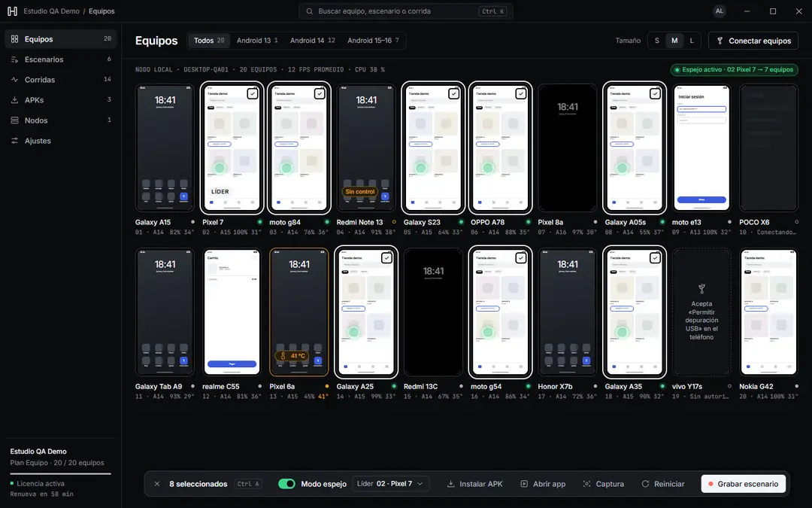
Task: Uncheck the moto g84 device checkbox
Action: [x=320, y=93]
